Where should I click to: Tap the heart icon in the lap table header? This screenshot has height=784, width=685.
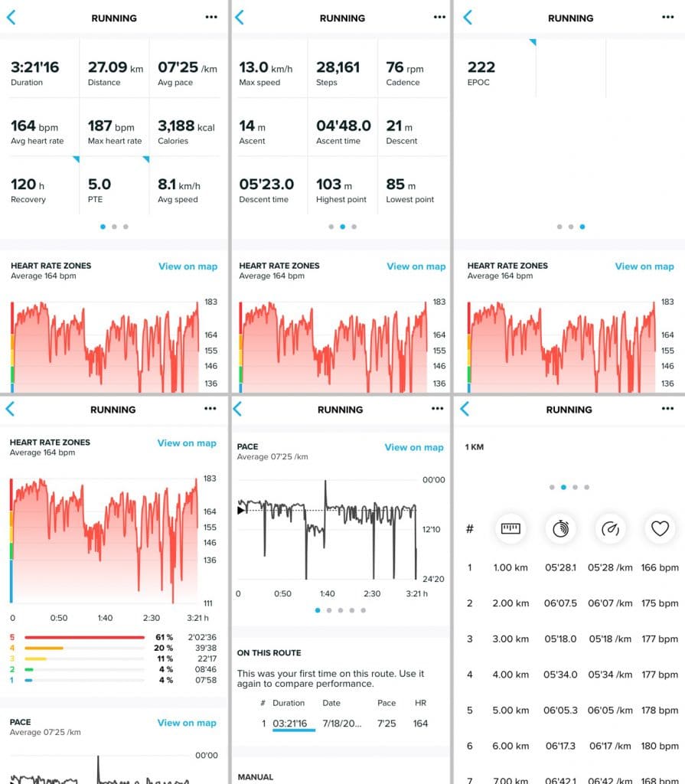660,528
